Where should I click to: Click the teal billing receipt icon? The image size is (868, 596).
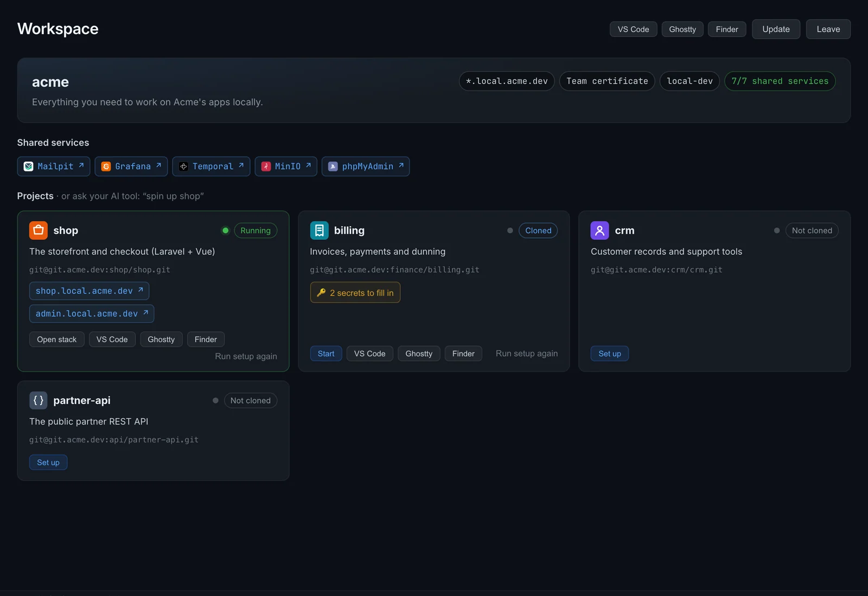319,230
